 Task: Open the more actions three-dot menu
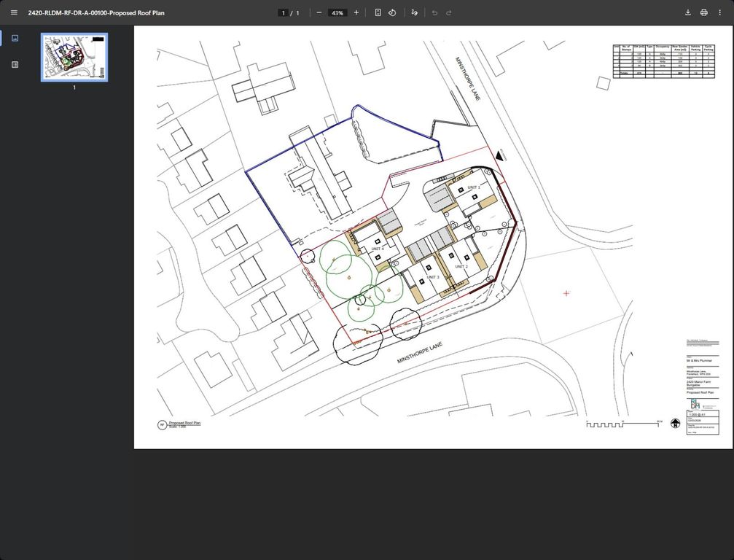tap(719, 12)
